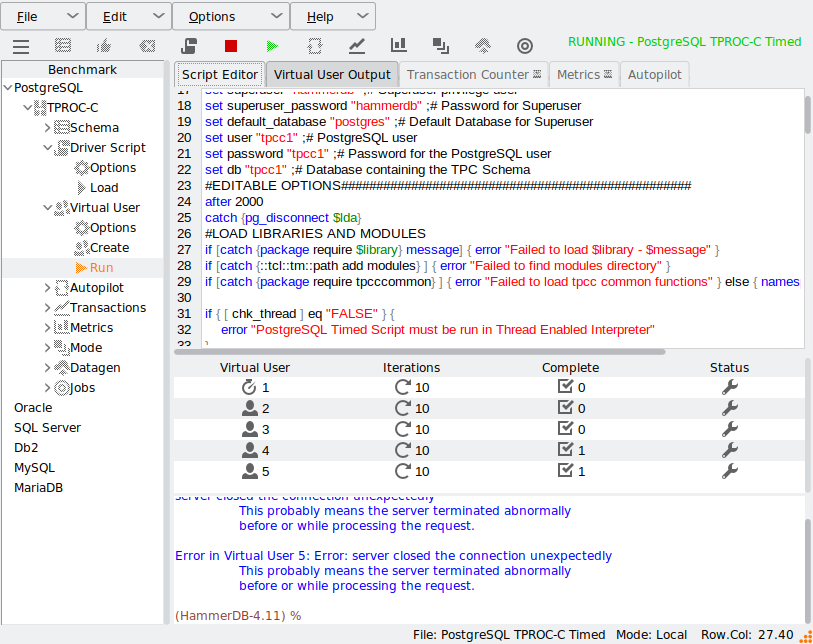Collapse the TPROC-C tree node
The width and height of the screenshot is (813, 644).
click(x=27, y=108)
